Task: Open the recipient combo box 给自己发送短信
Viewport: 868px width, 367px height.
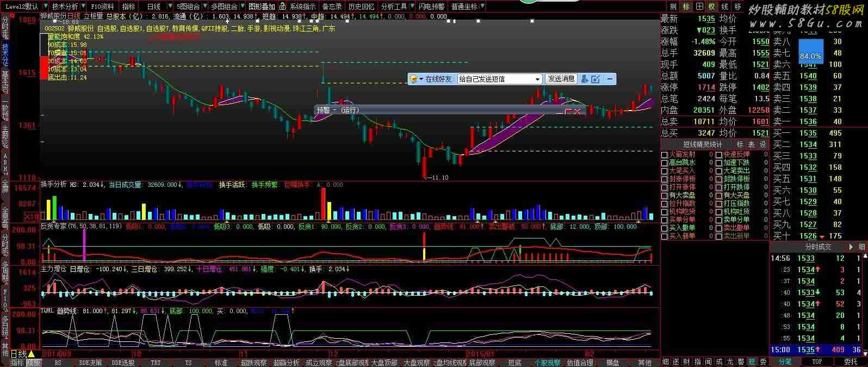Action: (500, 79)
